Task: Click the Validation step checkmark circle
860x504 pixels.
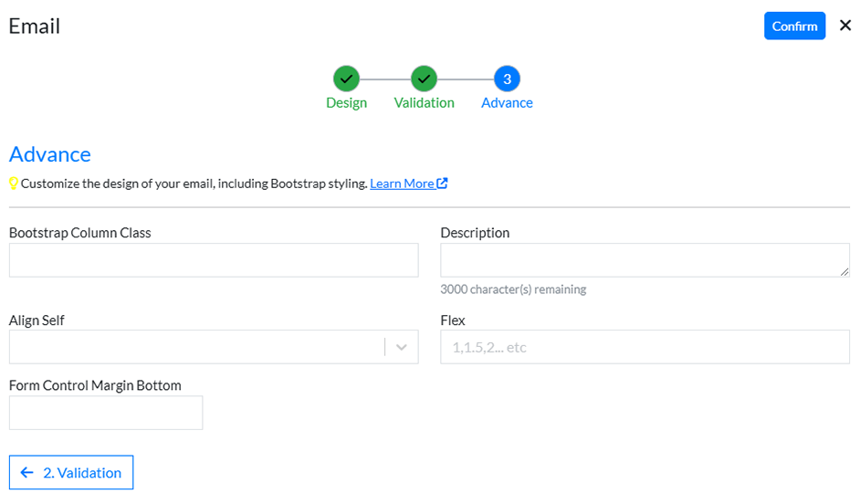Action: coord(424,79)
